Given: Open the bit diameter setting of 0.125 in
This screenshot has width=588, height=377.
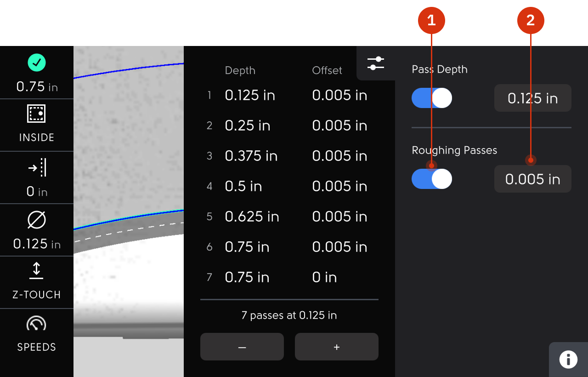Looking at the screenshot, I should tap(37, 230).
